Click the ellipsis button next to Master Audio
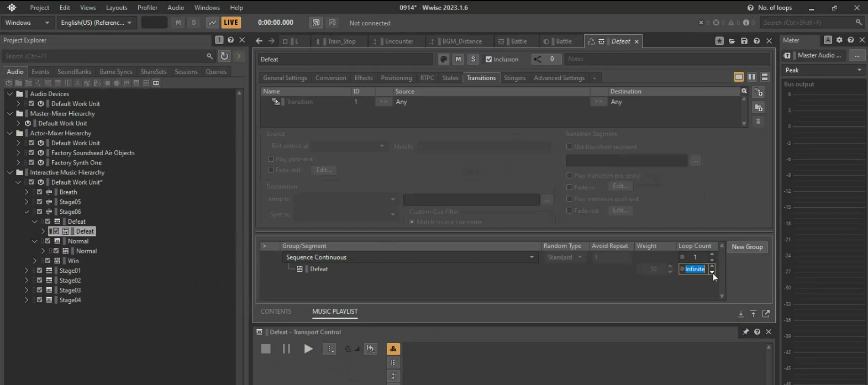This screenshot has height=385, width=868. [857, 55]
